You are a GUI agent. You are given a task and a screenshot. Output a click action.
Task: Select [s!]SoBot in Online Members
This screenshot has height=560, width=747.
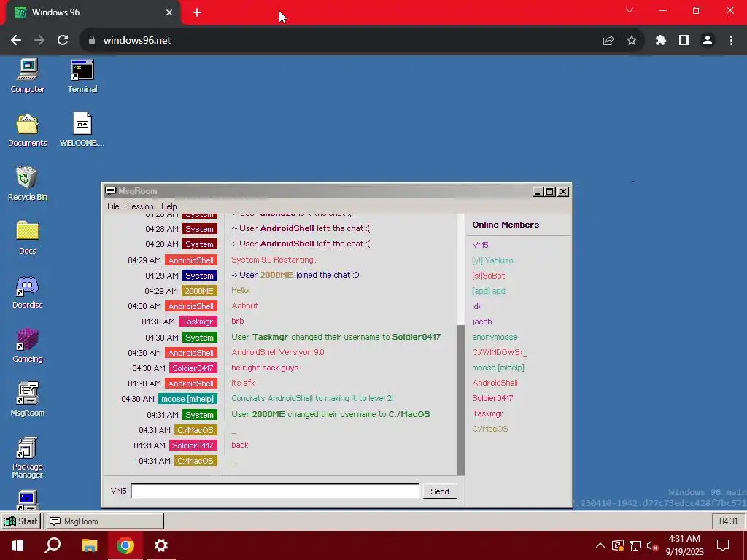488,276
